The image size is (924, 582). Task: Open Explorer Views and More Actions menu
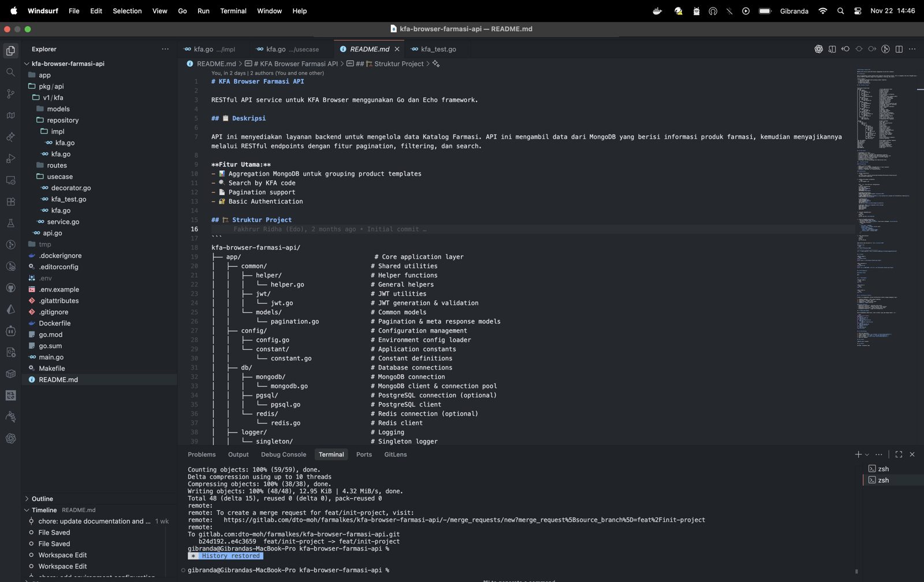tap(165, 49)
